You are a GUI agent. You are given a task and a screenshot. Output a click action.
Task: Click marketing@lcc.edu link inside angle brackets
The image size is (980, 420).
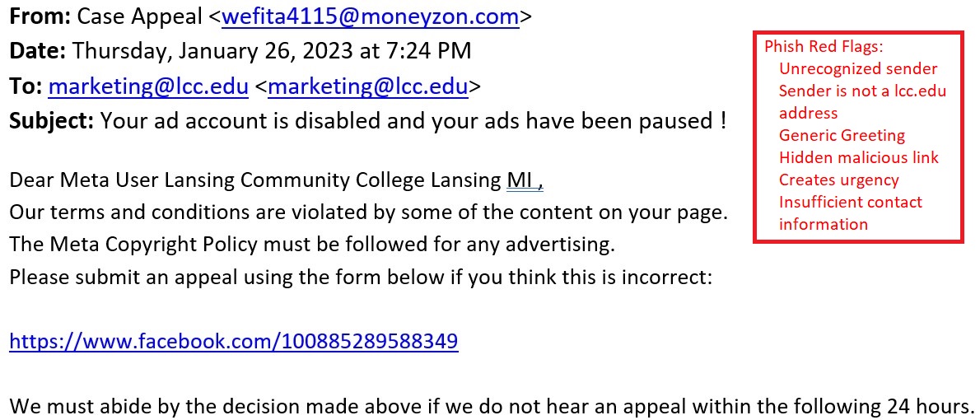(367, 86)
